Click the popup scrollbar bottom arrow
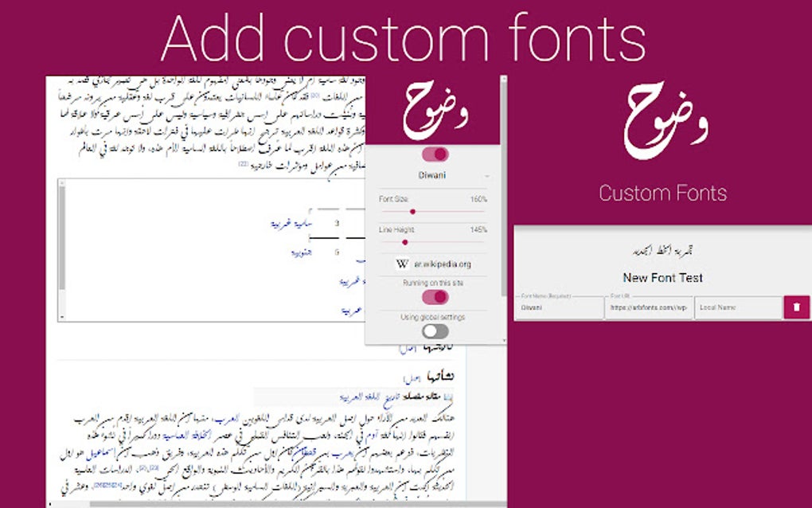 tap(503, 340)
